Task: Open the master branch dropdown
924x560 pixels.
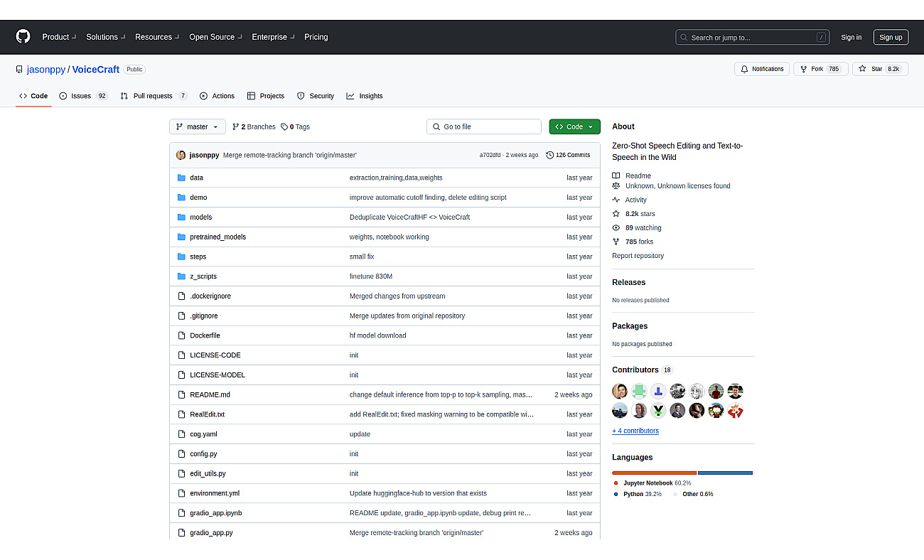Action: (198, 126)
